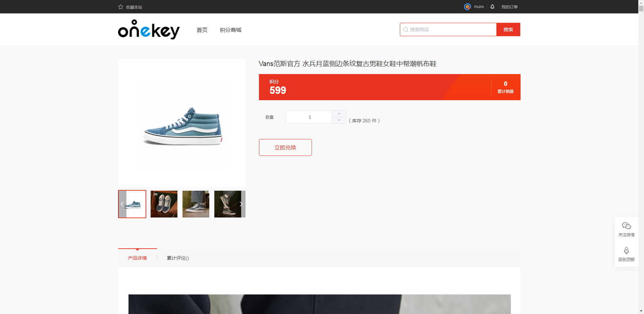Click the red 搜索 search button

[508, 29]
